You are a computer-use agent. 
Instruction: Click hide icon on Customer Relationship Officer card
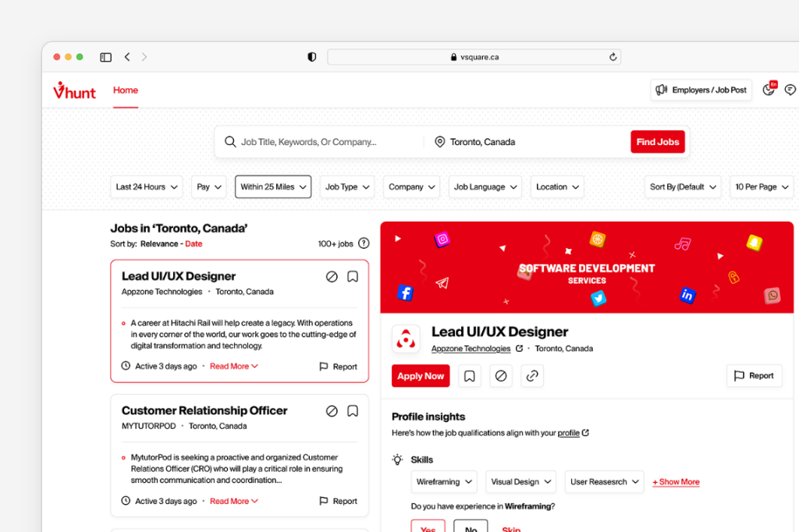(332, 411)
